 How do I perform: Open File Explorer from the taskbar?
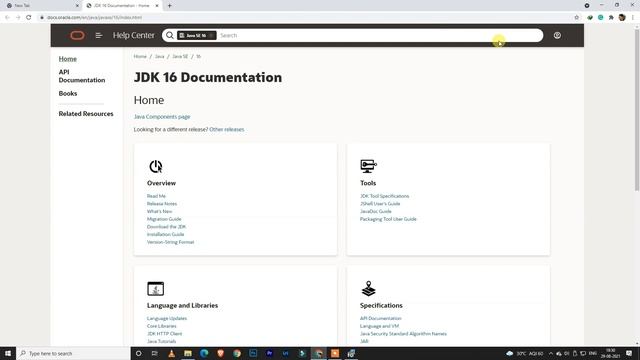point(188,353)
